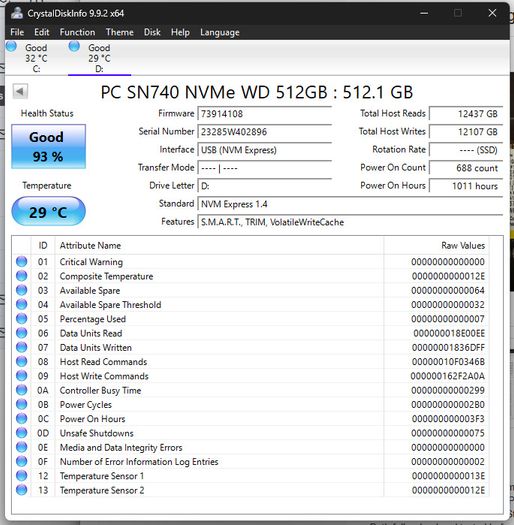Click the Standard field NVM Express 1.4
This screenshot has width=514, height=525.
(x=350, y=204)
